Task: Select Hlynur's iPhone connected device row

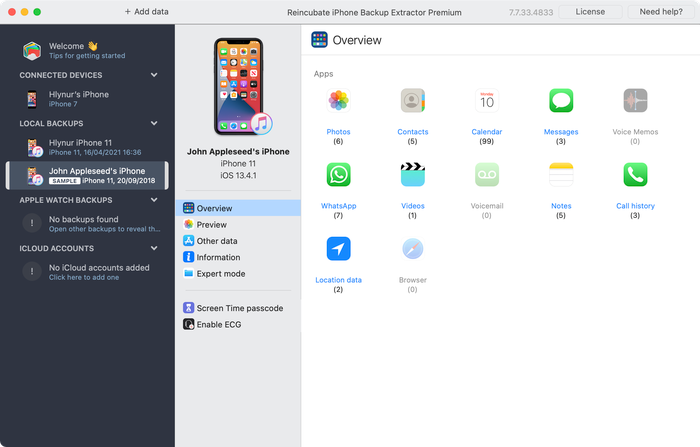Action: (x=87, y=99)
